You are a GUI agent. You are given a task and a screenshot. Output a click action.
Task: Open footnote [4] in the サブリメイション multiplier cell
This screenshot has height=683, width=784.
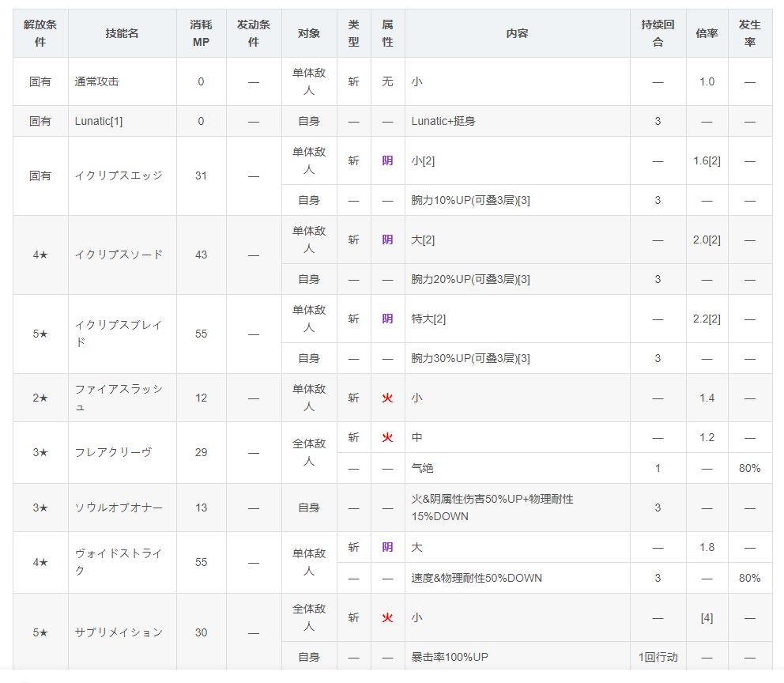(707, 617)
